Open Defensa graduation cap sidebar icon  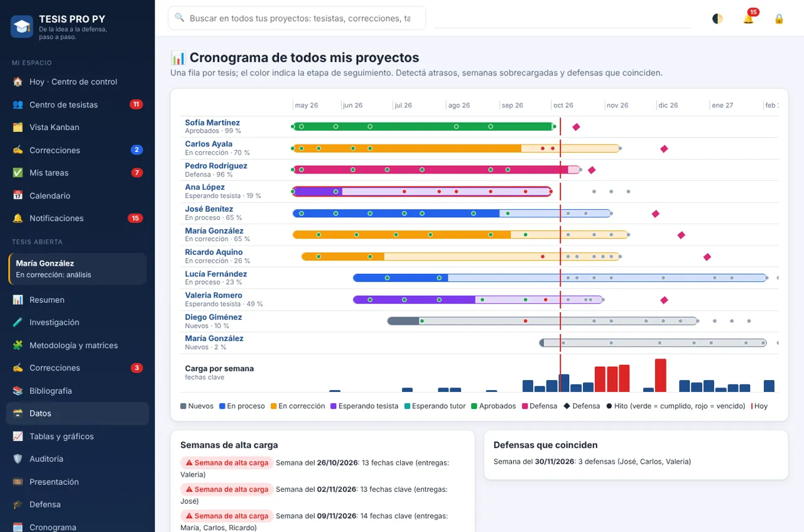pos(18,504)
